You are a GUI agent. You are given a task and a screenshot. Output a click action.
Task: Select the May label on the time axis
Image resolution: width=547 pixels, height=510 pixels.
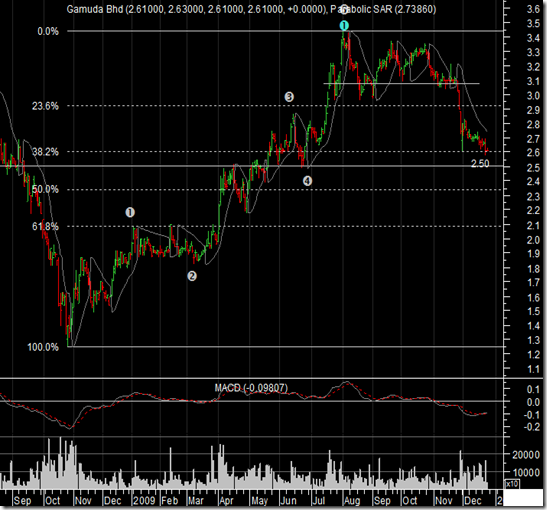point(260,501)
